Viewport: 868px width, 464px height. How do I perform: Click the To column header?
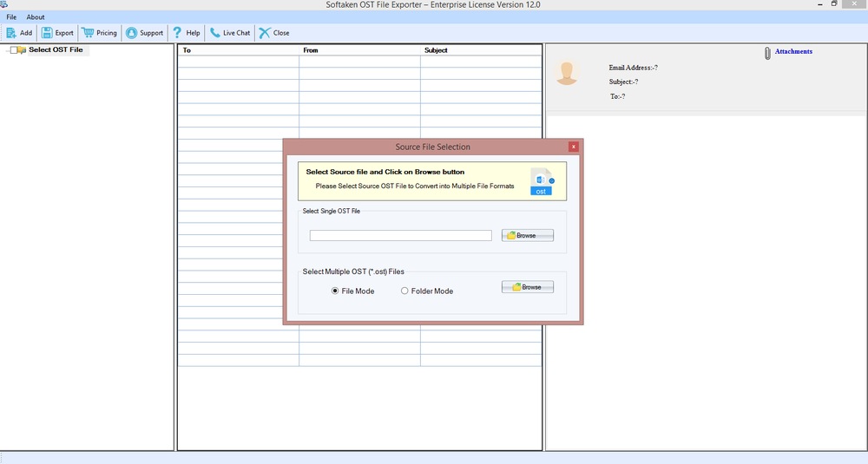[239, 50]
